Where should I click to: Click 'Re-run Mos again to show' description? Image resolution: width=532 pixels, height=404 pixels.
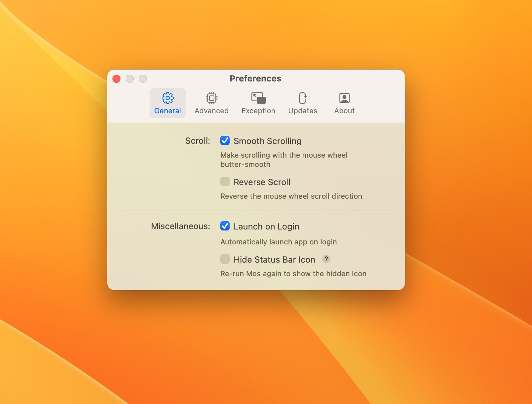(293, 274)
